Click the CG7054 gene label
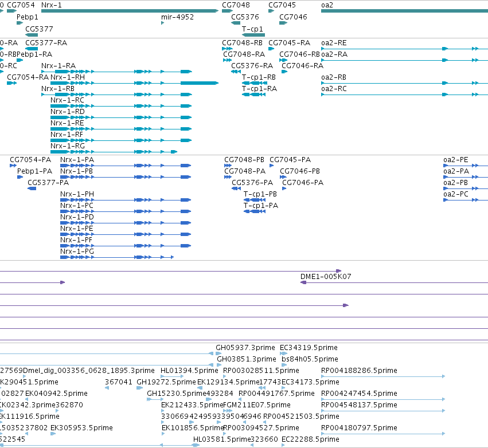Screen dimensions: 488x448 click(x=21, y=5)
